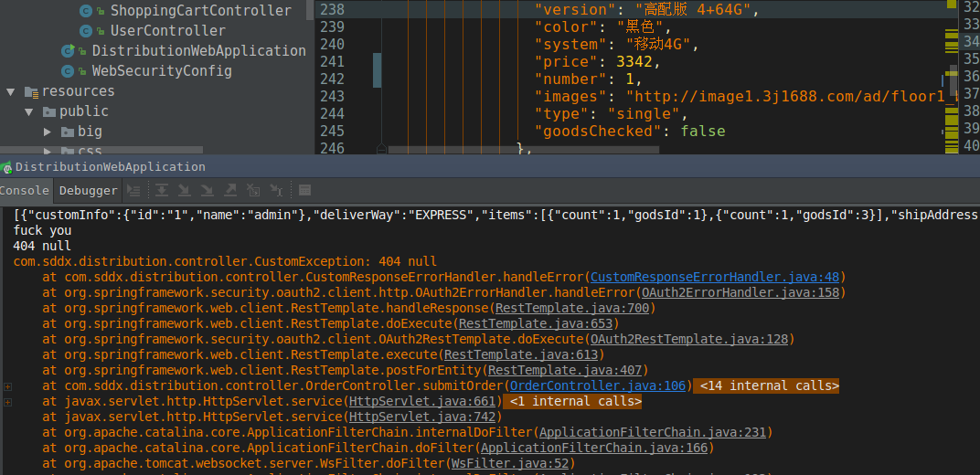Click the project tree horizontal scrollbar

tap(101, 151)
